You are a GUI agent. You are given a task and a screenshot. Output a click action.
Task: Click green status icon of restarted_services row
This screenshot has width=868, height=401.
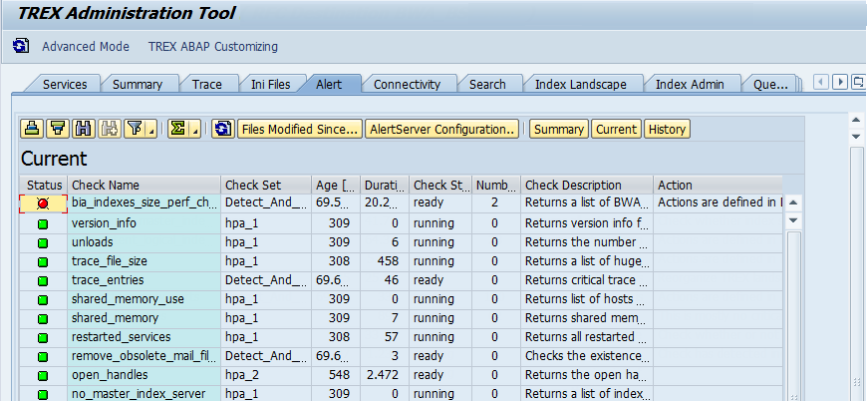click(x=43, y=337)
